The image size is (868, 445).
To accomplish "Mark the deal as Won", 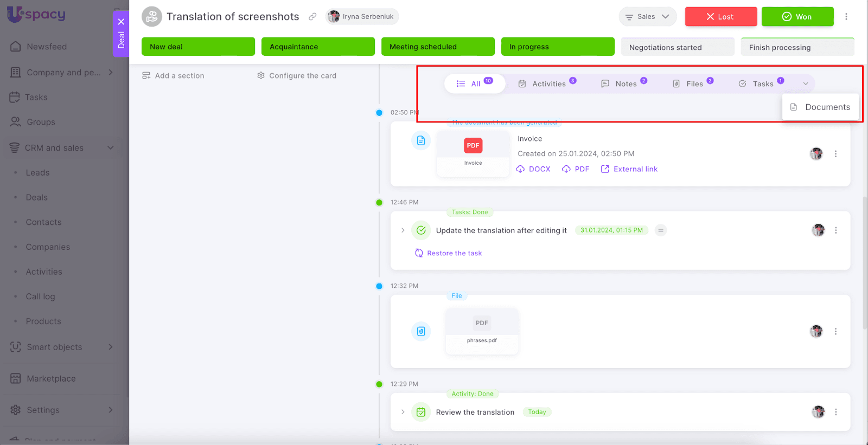I will 797,17.
